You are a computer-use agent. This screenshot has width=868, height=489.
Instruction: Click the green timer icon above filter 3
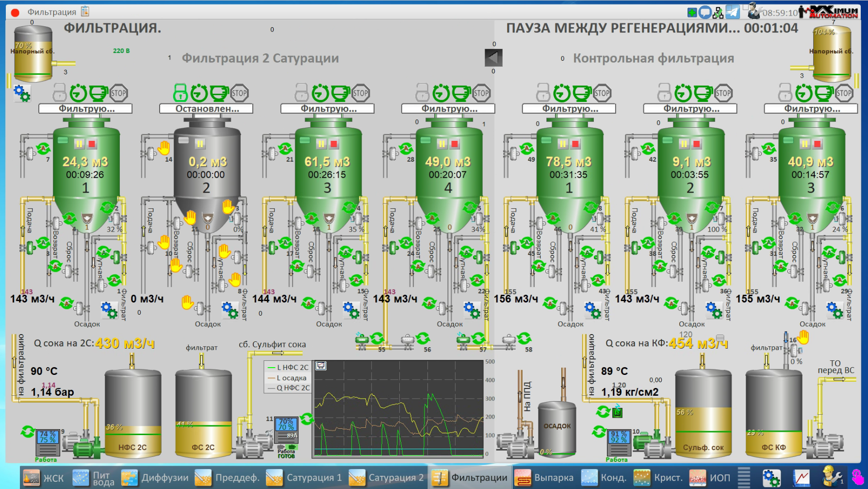pyautogui.click(x=320, y=92)
